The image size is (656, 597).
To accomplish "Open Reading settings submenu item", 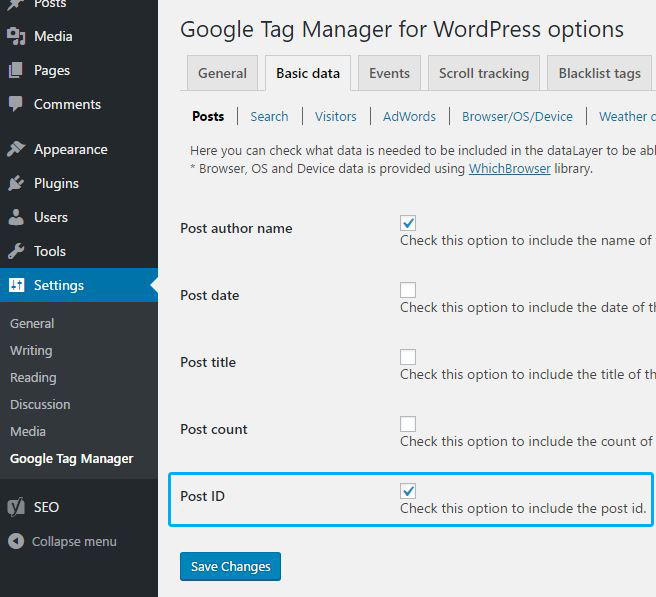I will [x=33, y=377].
